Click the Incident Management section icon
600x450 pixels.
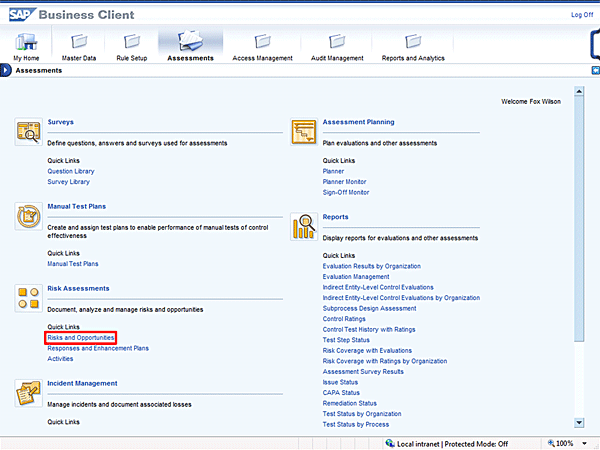(28, 393)
